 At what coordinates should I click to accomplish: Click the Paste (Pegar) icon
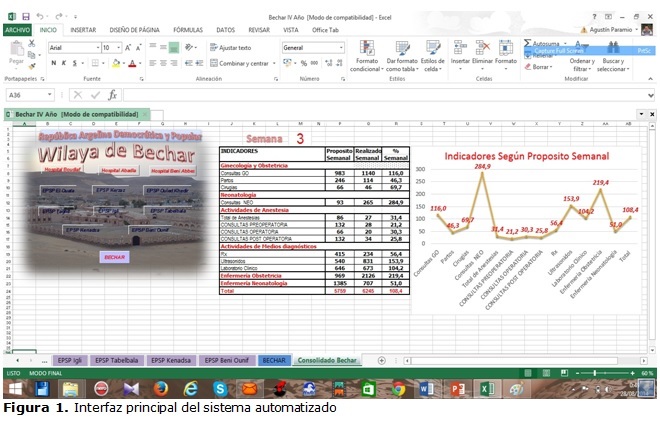pyautogui.click(x=16, y=53)
